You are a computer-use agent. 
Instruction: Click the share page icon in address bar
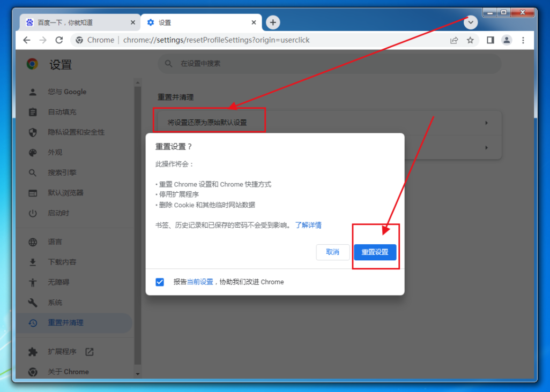pos(454,40)
